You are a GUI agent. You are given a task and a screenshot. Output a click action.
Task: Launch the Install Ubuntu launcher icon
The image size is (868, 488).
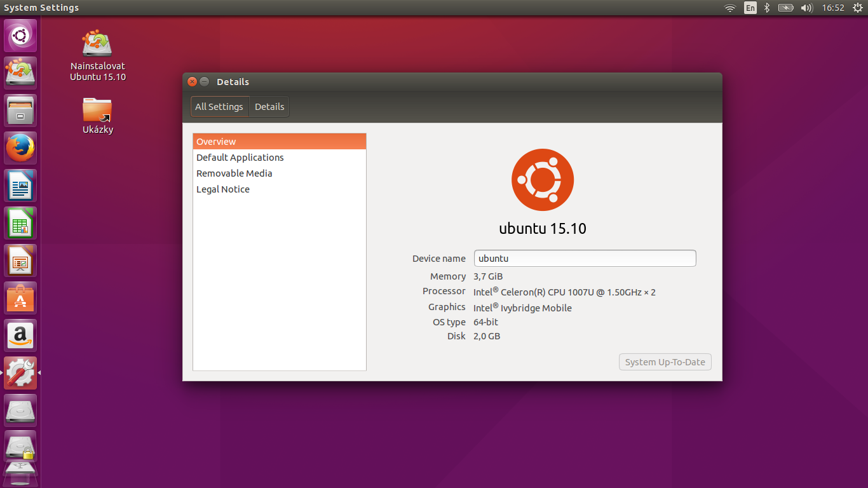(x=21, y=73)
